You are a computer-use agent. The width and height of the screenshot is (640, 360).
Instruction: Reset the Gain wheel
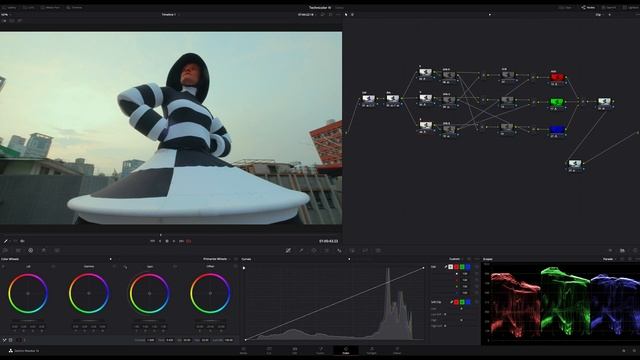coord(175,267)
